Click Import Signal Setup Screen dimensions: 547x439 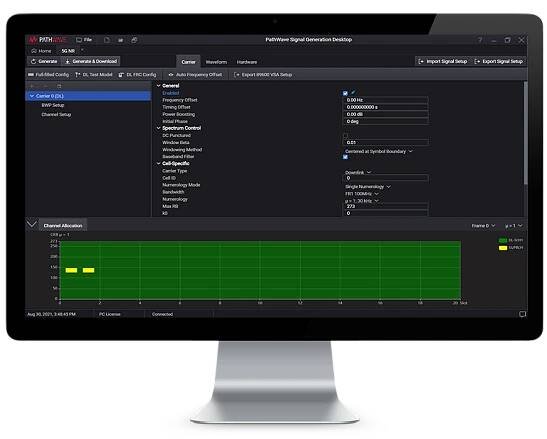coord(443,61)
